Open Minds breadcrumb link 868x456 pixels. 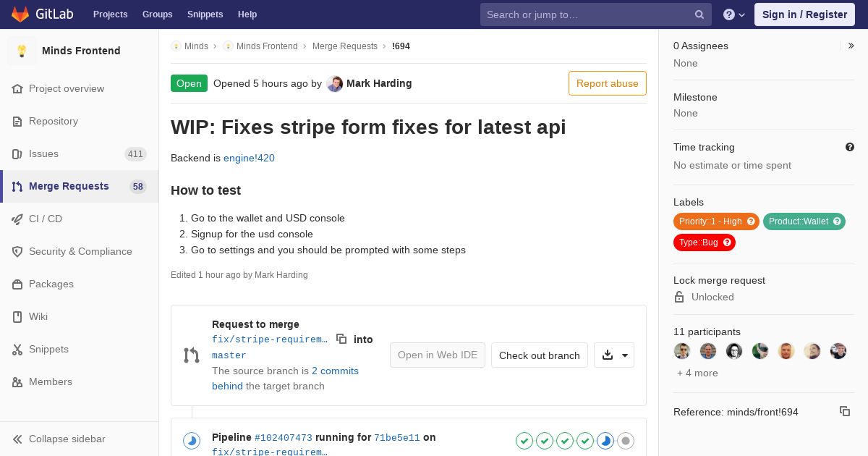click(x=196, y=46)
